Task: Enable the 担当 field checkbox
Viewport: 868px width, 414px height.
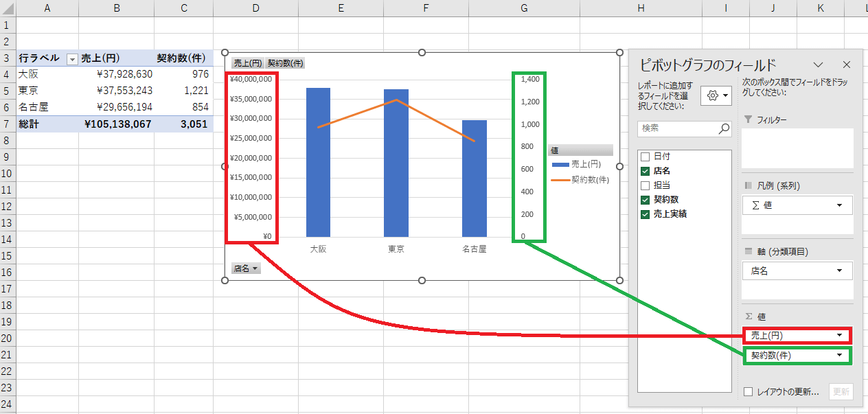Action: tap(645, 185)
